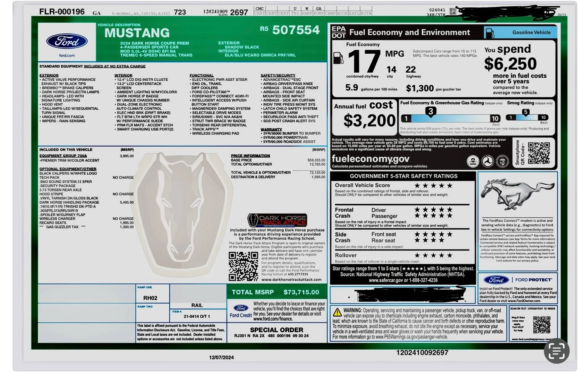588x379 pixels.
Task: Click the Gasoline Vehicle label
Action: [531, 32]
